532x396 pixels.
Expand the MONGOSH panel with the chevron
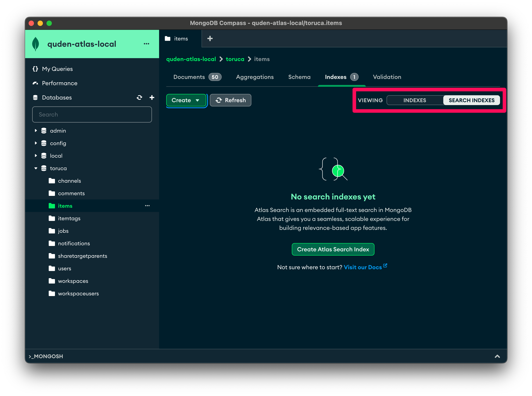point(497,356)
